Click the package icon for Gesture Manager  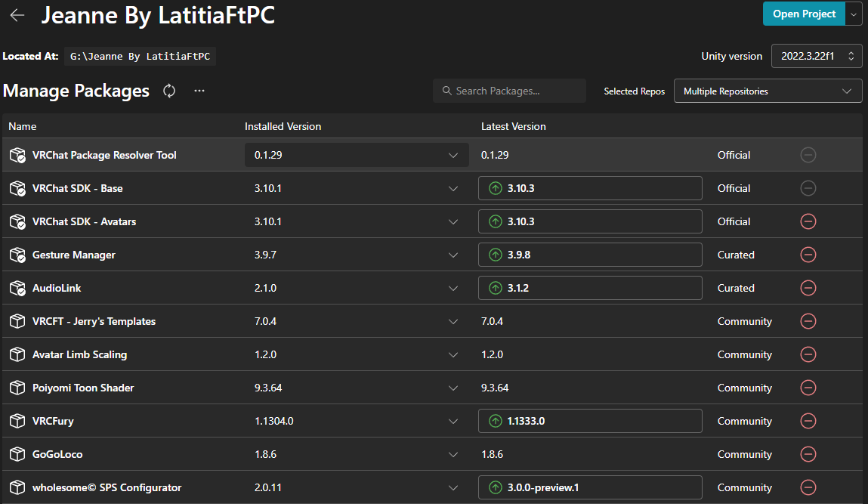tap(17, 255)
